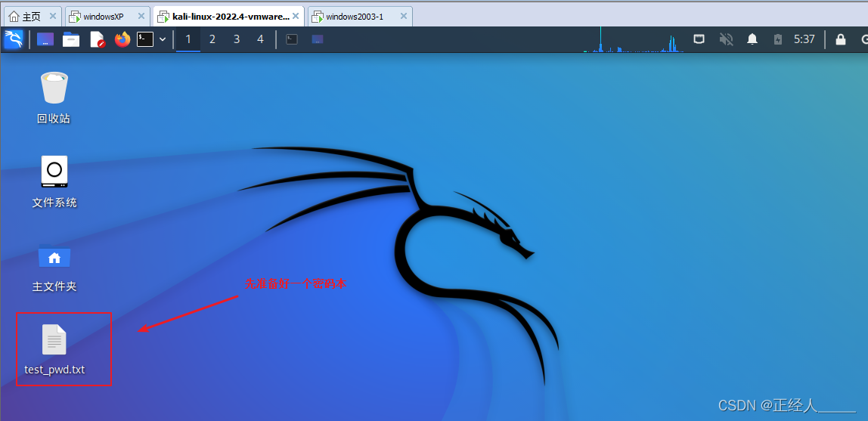The image size is (868, 421).
Task: Click the show desktop panel icon
Action: (x=45, y=39)
